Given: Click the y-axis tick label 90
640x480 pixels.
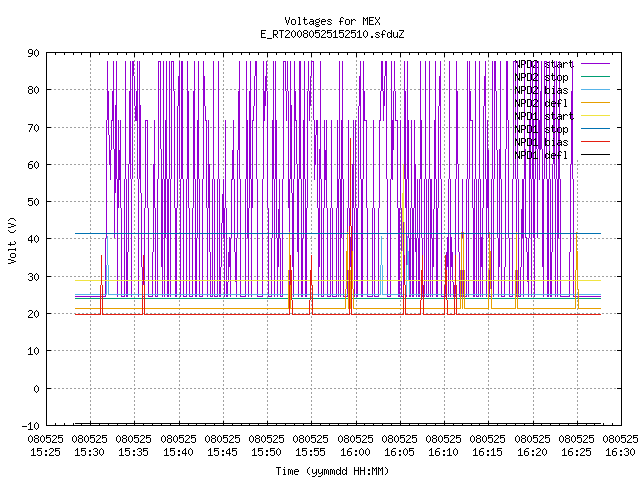Looking at the screenshot, I should coord(33,53).
